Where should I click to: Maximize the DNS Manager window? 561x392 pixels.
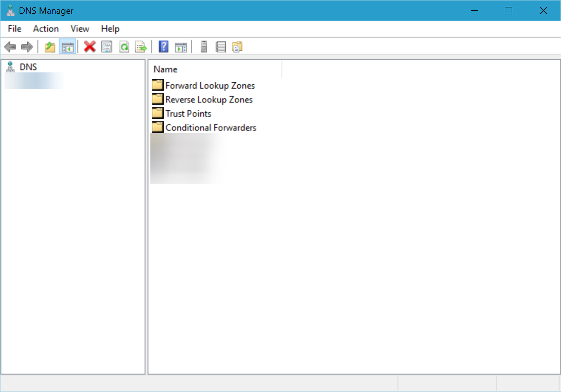[x=508, y=11]
